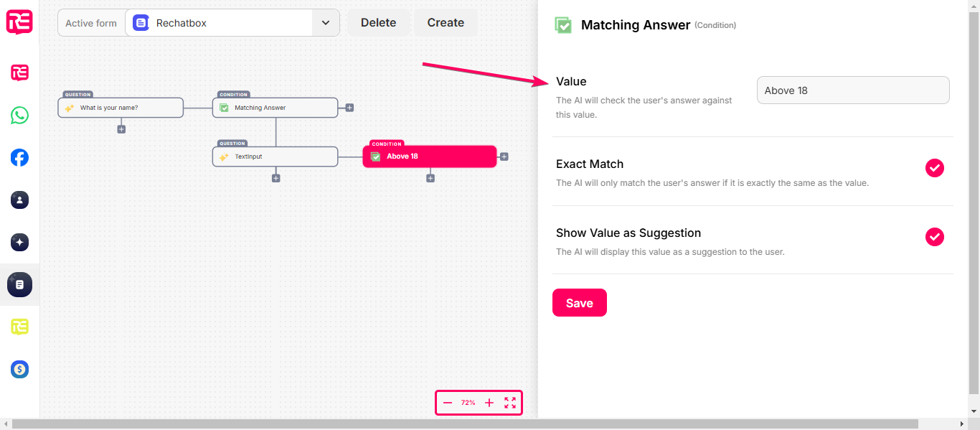Screen dimensions: 980x430
Task: Click the Delete button
Action: 379,23
